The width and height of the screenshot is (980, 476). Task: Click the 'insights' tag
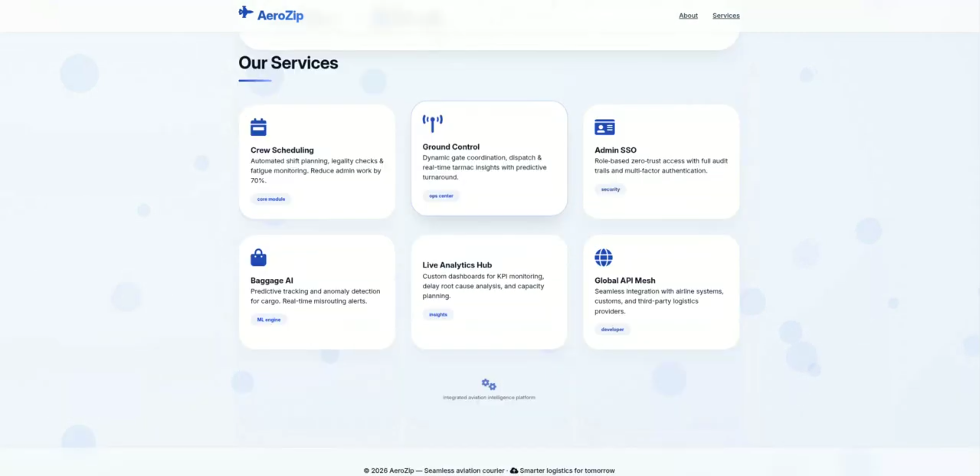(438, 314)
